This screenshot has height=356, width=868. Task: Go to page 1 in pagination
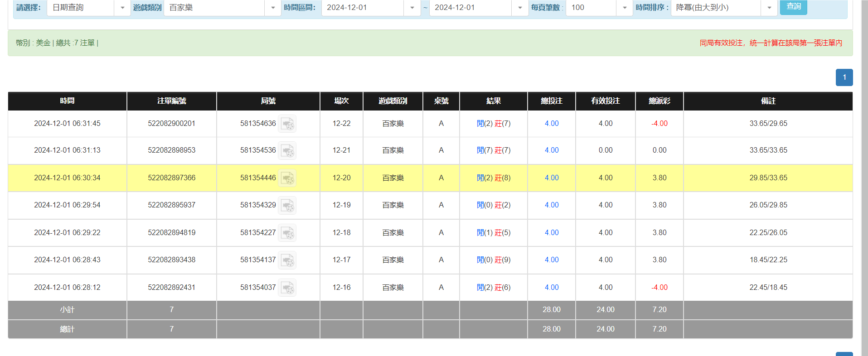pyautogui.click(x=844, y=77)
